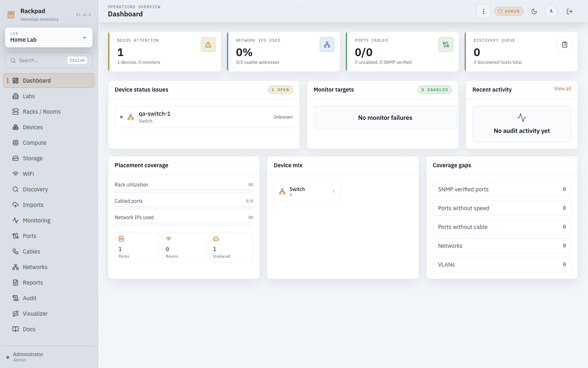Viewport: 588px width, 368px height.
Task: Click the Ports Cabled card icon
Action: click(x=446, y=45)
